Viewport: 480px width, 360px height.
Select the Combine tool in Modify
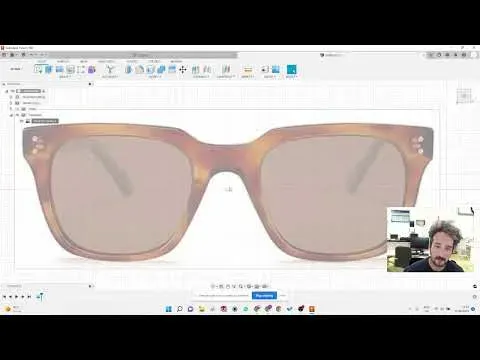point(161,69)
